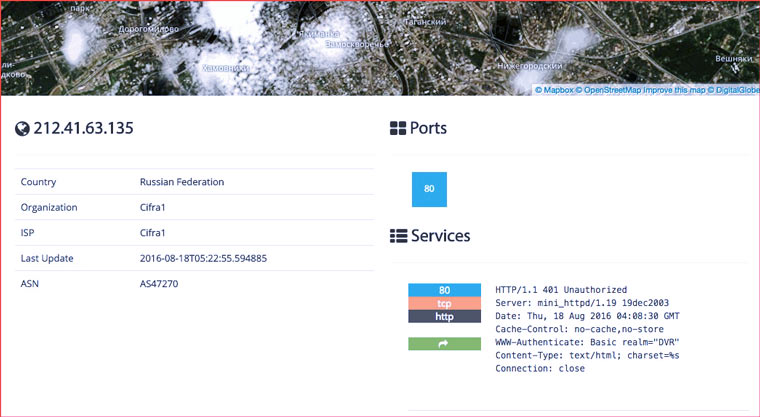Click the Server: mini_httpd/1.19 line
Image resolution: width=760 pixels, height=417 pixels.
[582, 303]
